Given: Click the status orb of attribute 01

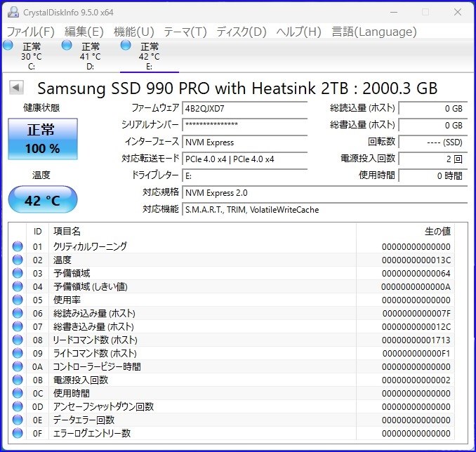Looking at the screenshot, I should 18,246.
